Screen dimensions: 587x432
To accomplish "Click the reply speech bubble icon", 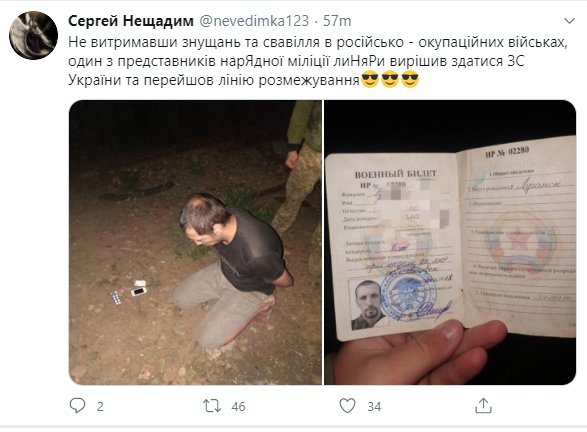I will click(77, 406).
